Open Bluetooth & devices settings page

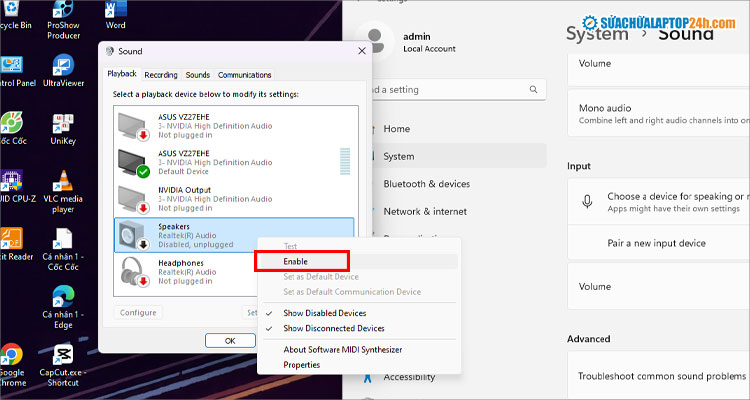click(x=426, y=184)
